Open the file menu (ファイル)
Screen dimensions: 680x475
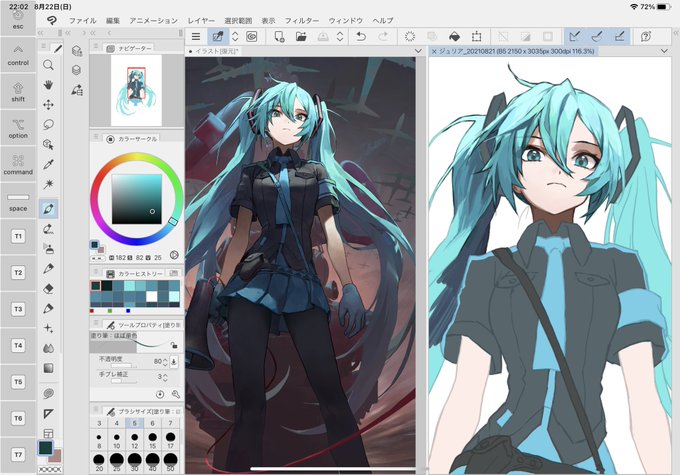click(x=82, y=20)
